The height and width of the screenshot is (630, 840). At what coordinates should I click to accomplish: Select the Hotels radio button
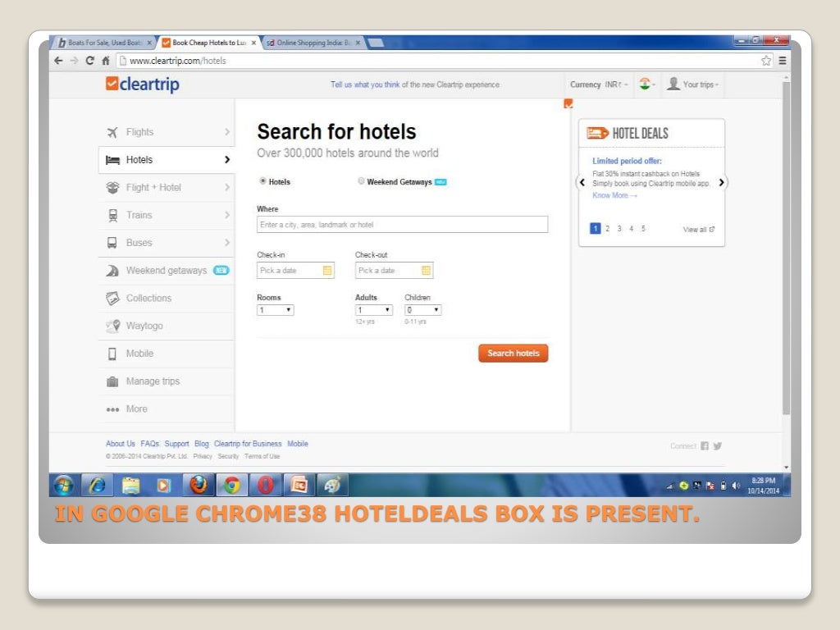point(262,181)
